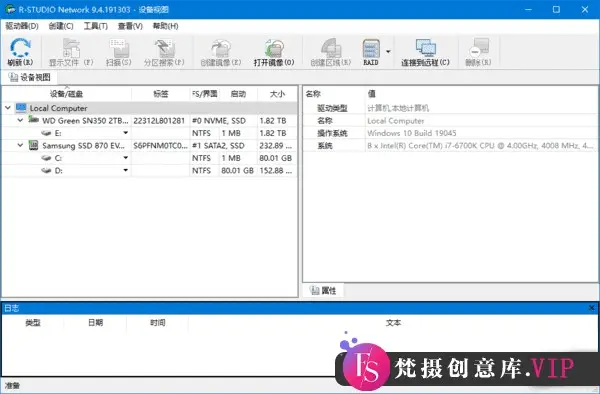Screen dimensions: 600x394
Task: Select the 设备视图 tab
Action: pyautogui.click(x=30, y=78)
